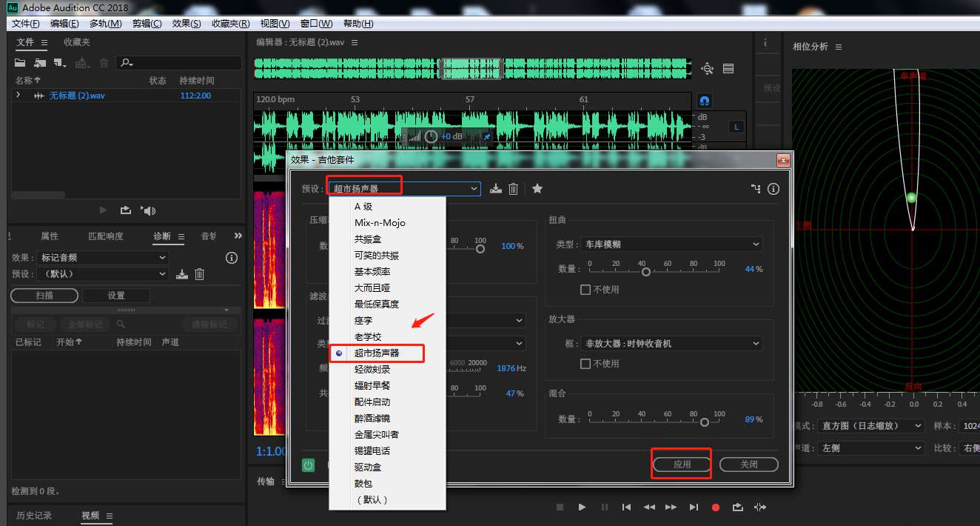The height and width of the screenshot is (526, 980).
Task: Click the channel routing icon in the effect dialog
Action: (755, 189)
